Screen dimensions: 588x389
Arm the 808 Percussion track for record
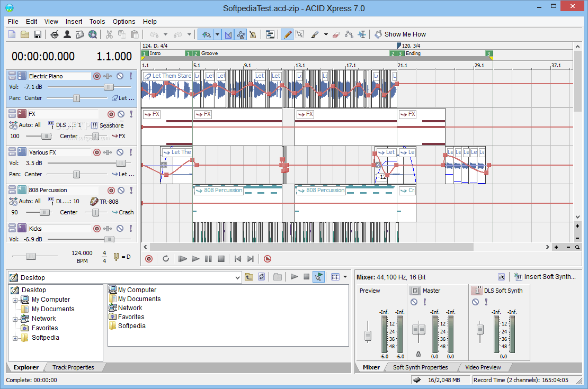tap(111, 191)
